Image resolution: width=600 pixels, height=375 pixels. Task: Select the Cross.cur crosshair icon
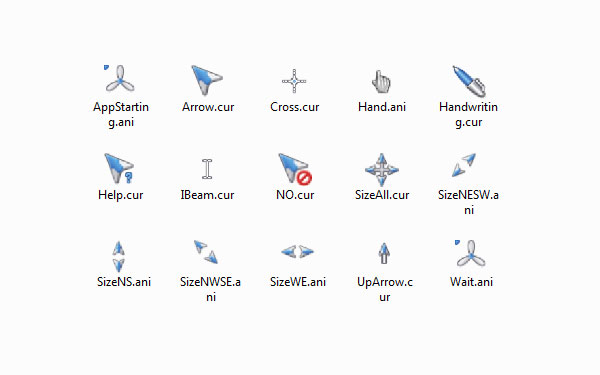click(294, 81)
